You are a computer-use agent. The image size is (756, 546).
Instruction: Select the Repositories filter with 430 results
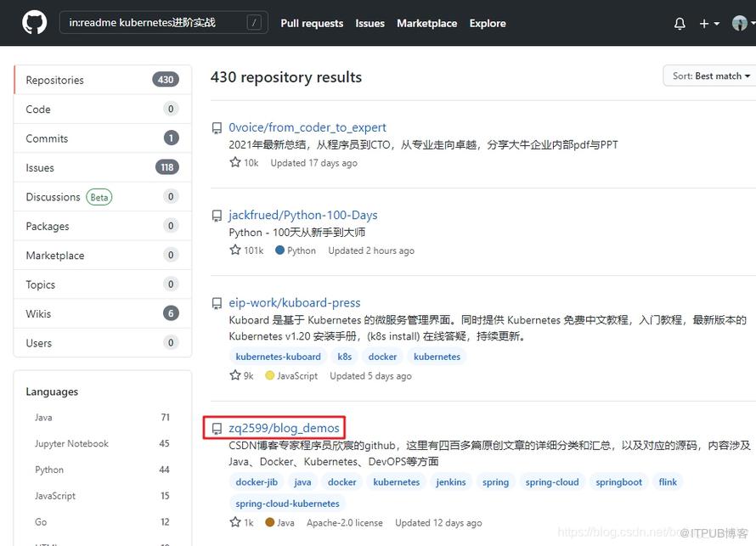pos(103,80)
